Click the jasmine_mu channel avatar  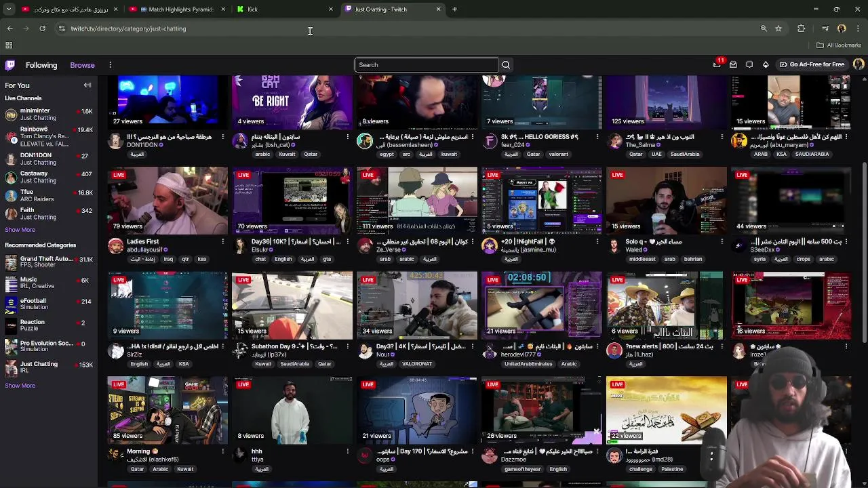click(x=490, y=246)
